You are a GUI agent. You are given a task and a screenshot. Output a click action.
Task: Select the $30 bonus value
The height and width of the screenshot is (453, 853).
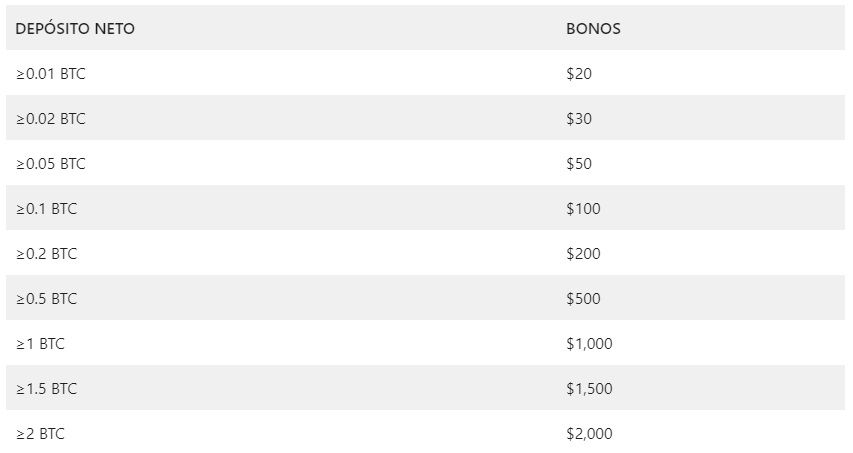579,119
